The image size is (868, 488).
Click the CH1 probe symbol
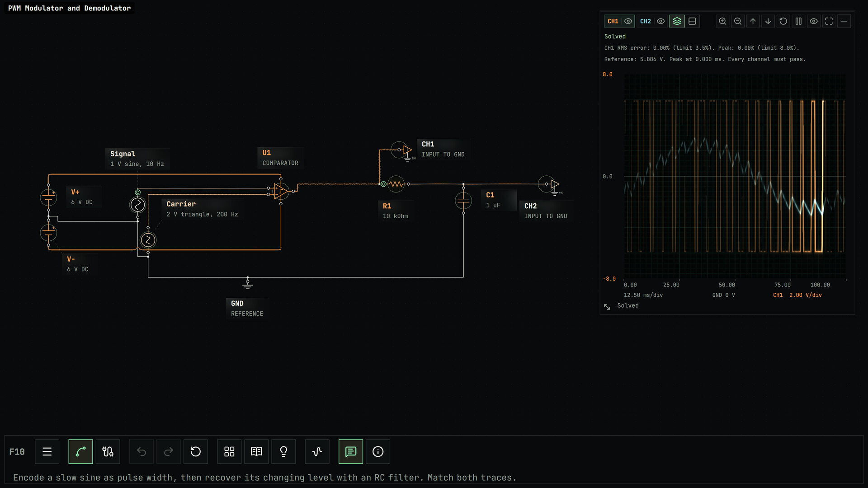402,150
